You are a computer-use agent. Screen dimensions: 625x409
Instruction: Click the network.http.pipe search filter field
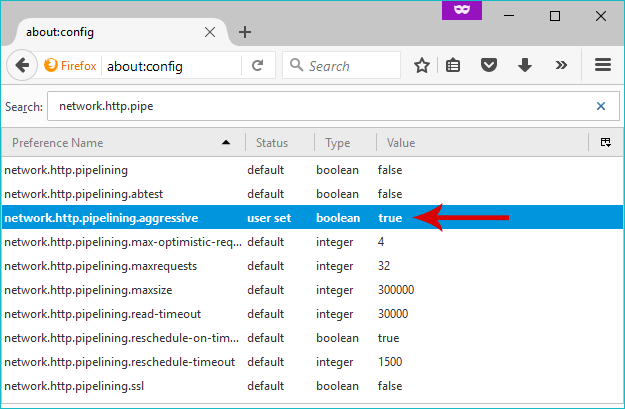tap(334, 106)
